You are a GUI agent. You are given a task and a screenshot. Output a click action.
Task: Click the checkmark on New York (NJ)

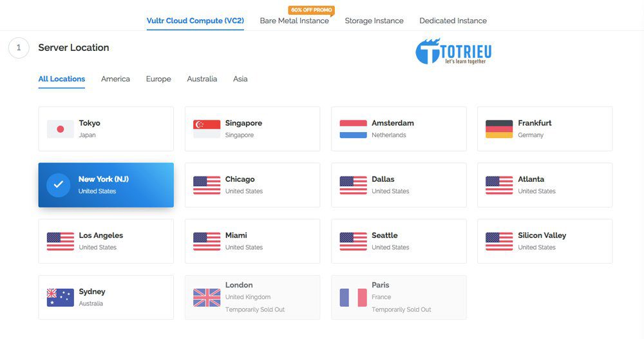click(59, 185)
